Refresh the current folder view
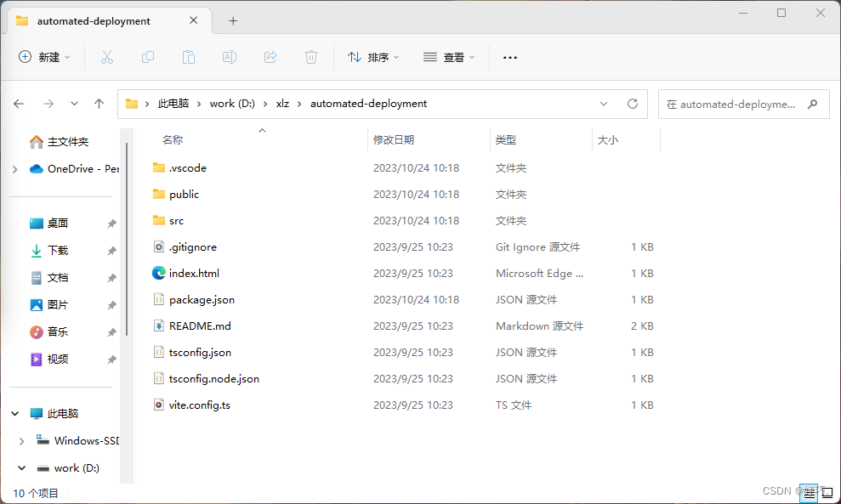The height and width of the screenshot is (504, 841). click(x=633, y=104)
